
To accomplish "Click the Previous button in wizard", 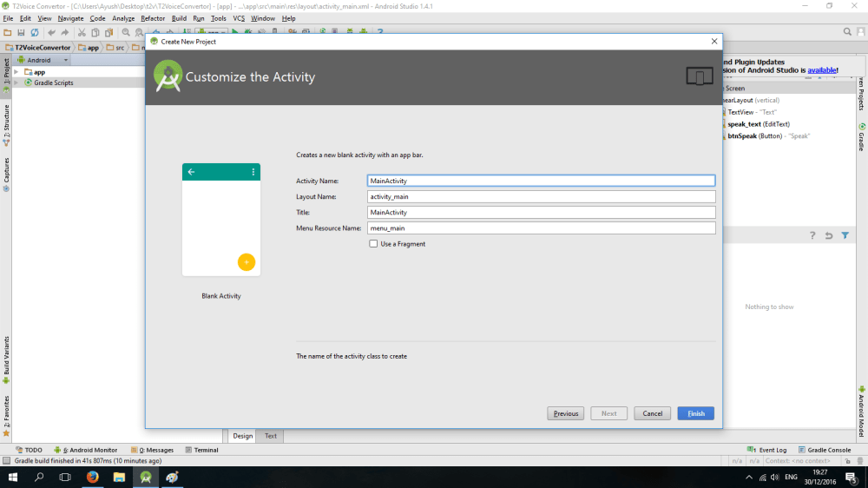I will pos(565,413).
